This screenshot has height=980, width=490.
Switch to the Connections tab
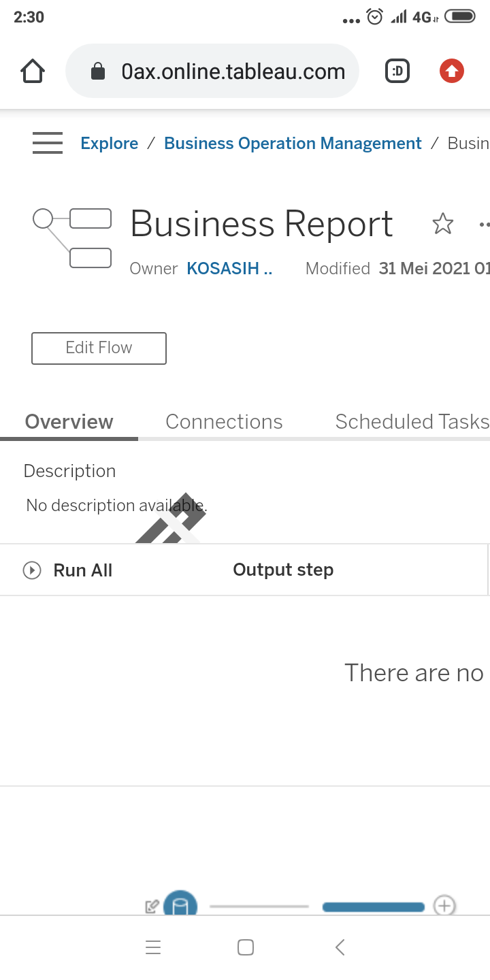pyautogui.click(x=224, y=421)
